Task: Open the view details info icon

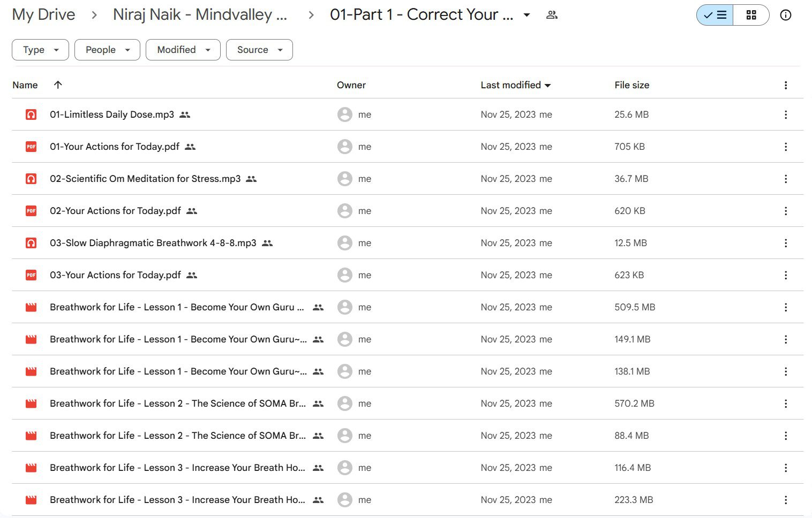Action: [x=786, y=15]
